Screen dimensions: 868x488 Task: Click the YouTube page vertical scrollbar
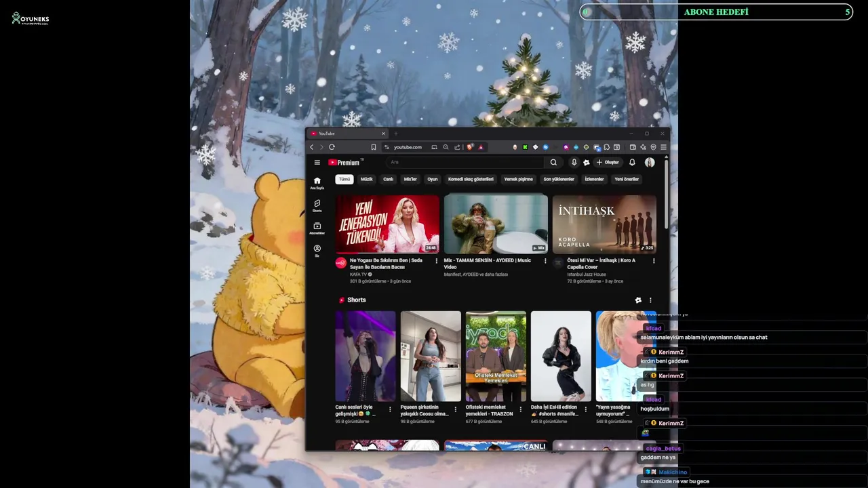[x=666, y=195]
